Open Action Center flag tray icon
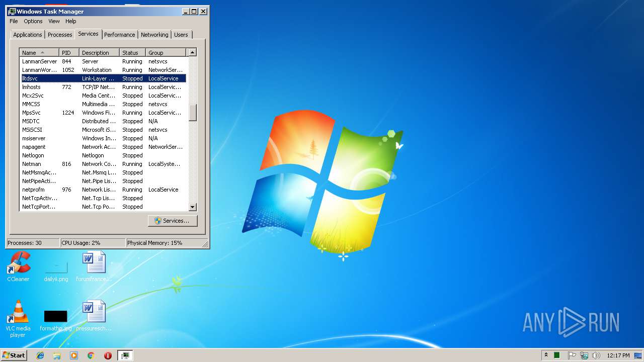644x362 pixels. tap(572, 355)
